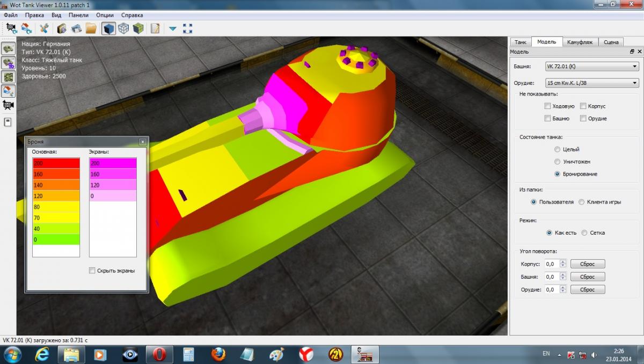Open the Башня turret dropdown

tap(591, 67)
